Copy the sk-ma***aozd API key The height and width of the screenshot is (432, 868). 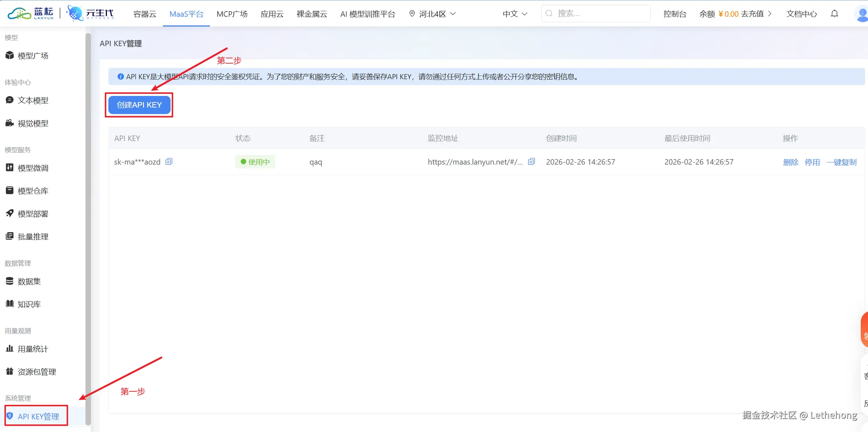(169, 162)
